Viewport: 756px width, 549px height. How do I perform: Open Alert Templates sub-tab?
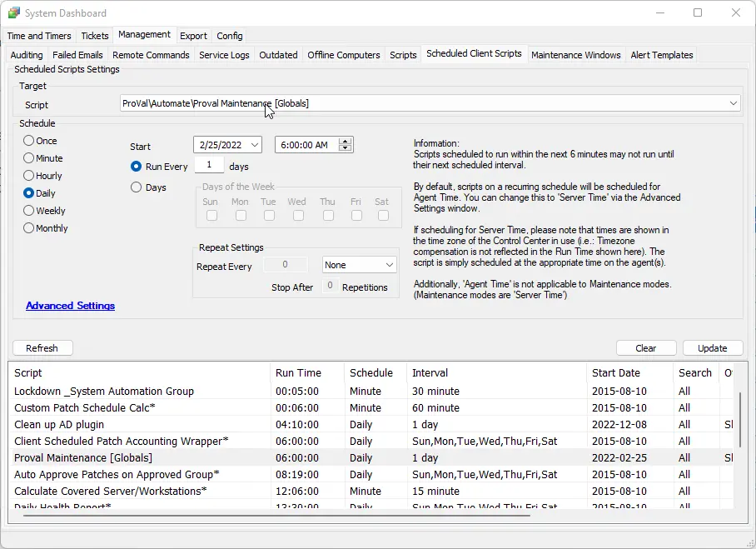[661, 55]
